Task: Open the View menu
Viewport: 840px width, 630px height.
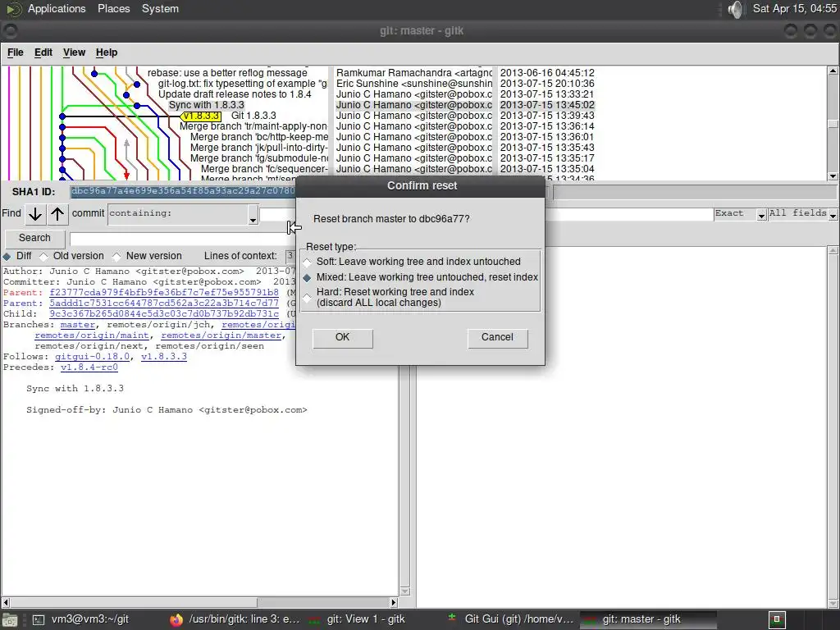Action: [74, 52]
